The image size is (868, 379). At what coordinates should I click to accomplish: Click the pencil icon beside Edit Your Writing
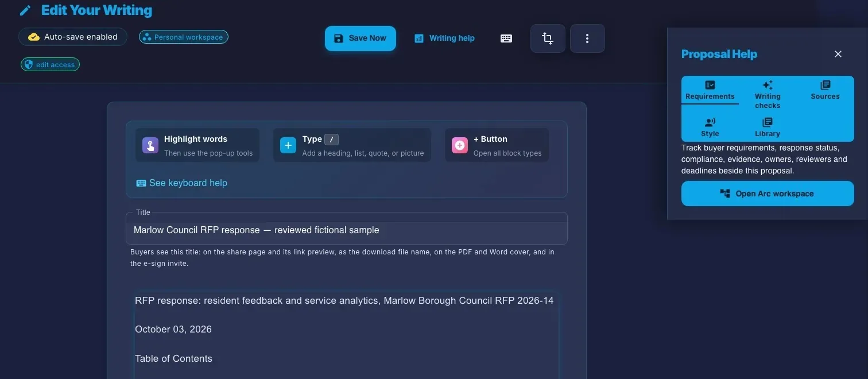25,11
